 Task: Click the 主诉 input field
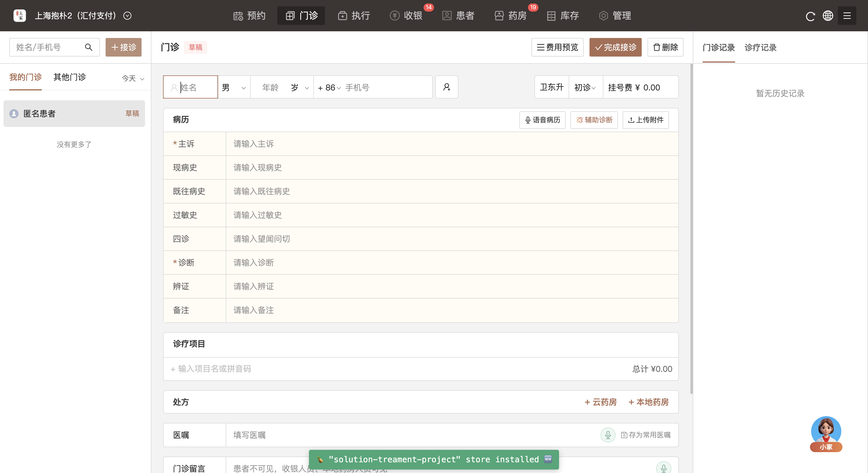tap(451, 144)
